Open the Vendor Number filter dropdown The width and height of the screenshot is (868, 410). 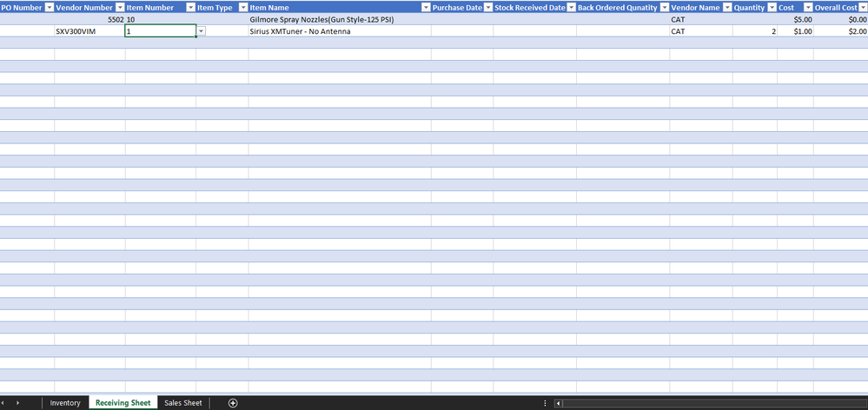(120, 7)
